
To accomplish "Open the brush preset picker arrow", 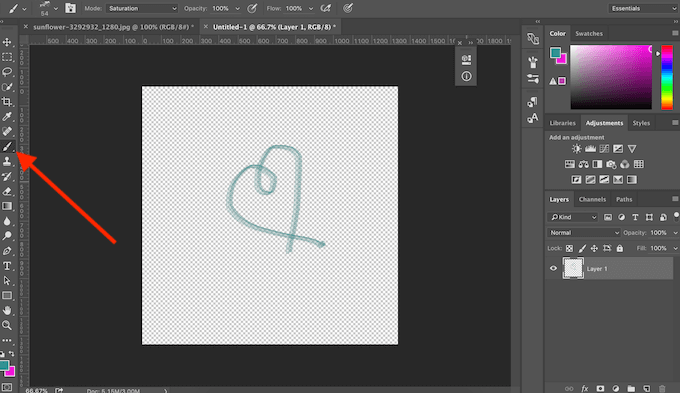I will pyautogui.click(x=56, y=8).
